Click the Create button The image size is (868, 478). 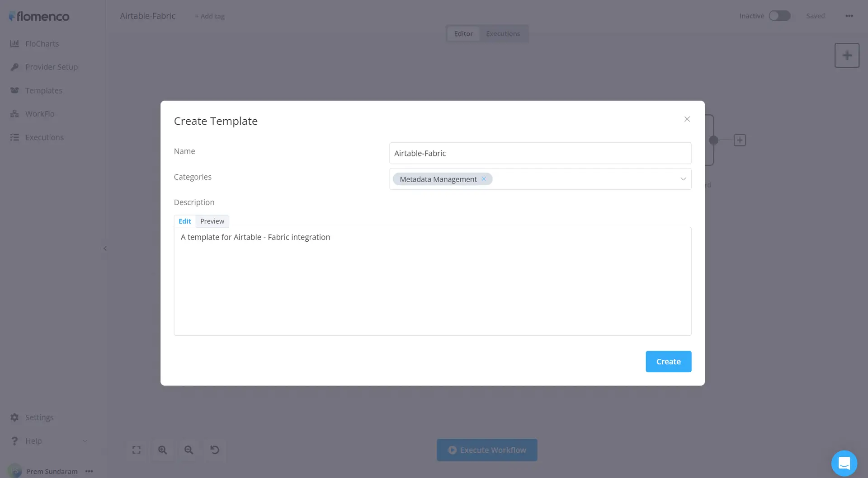point(668,361)
